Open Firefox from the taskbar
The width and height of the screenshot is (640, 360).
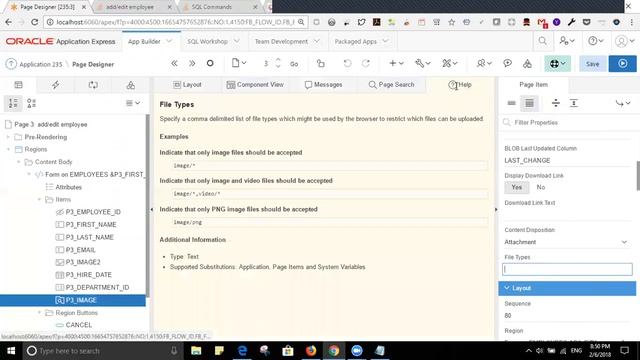click(x=311, y=351)
